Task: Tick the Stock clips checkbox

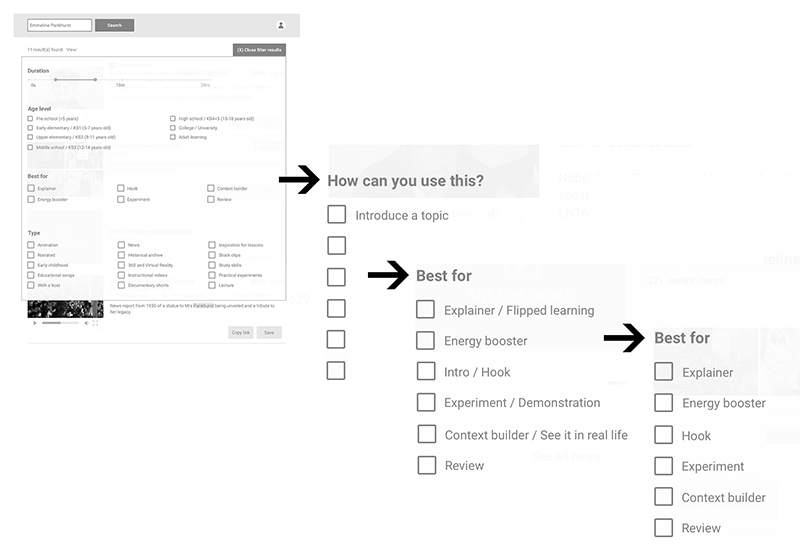Action: coord(212,254)
